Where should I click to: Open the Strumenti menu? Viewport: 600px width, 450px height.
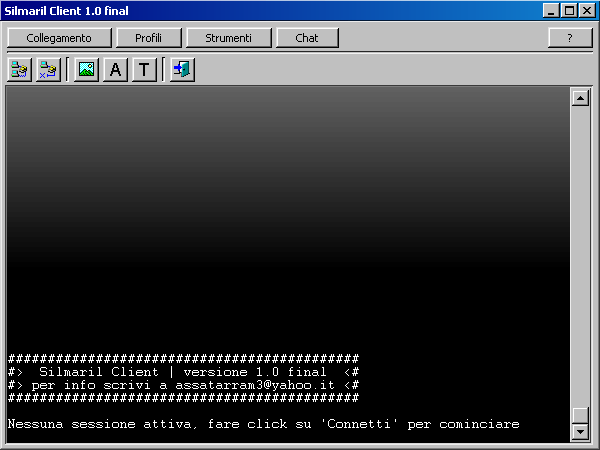228,38
